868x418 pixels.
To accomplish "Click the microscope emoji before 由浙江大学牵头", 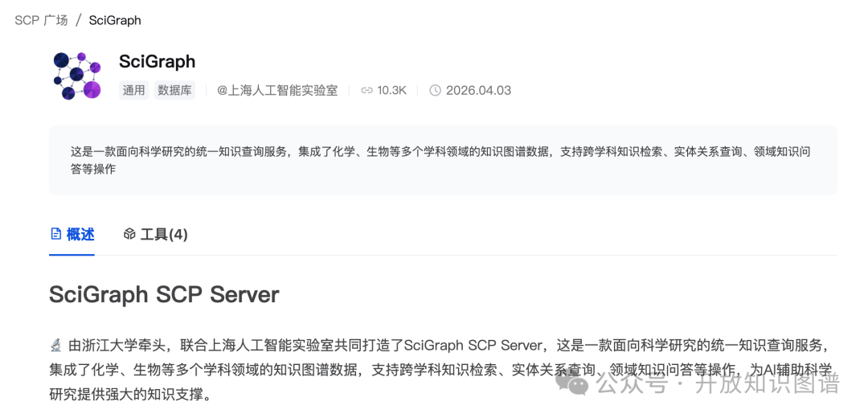I will pyautogui.click(x=55, y=346).
